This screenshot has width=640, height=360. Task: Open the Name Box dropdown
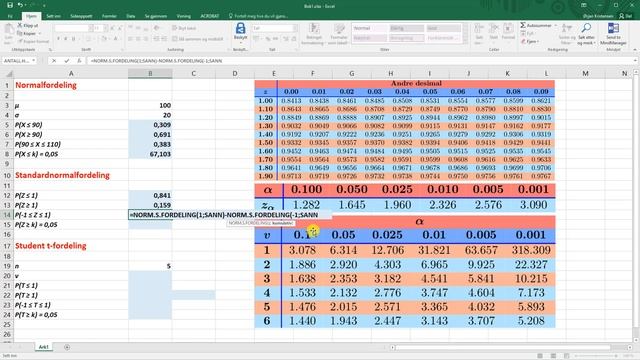click(33, 61)
